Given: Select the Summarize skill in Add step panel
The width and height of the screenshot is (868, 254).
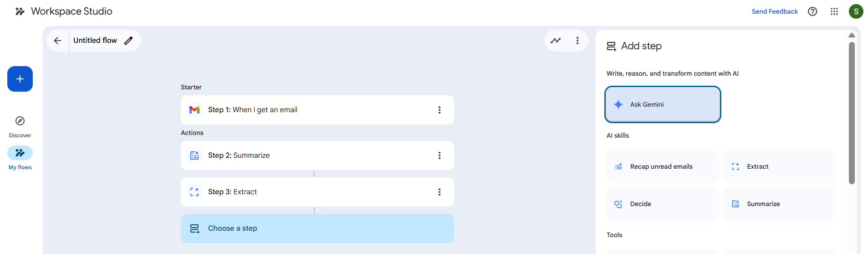Looking at the screenshot, I should [779, 204].
